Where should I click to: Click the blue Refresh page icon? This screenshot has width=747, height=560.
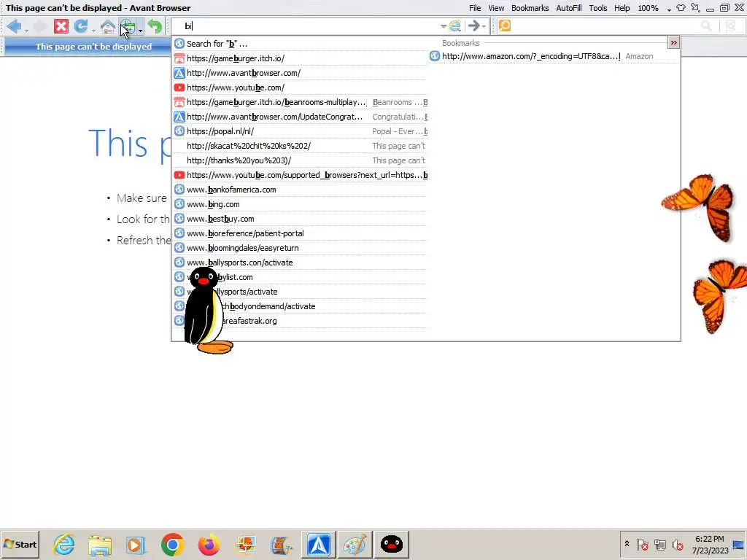tap(81, 26)
